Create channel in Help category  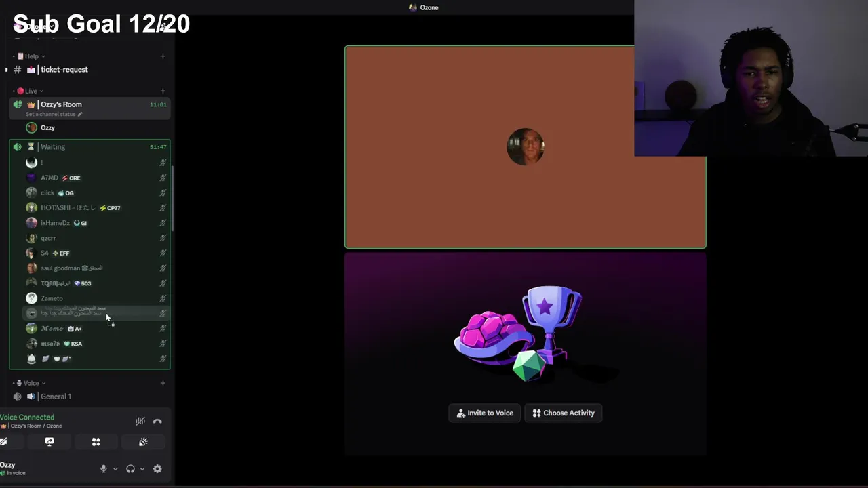163,56
